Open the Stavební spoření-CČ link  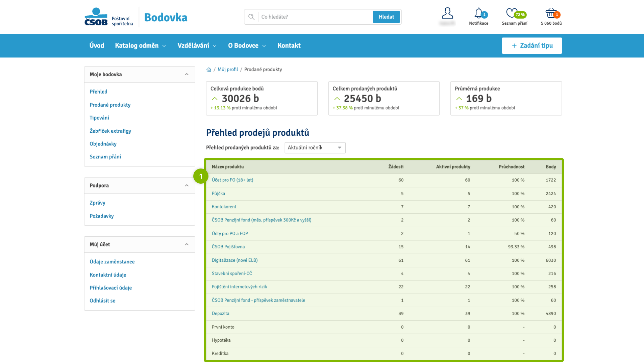pyautogui.click(x=232, y=274)
